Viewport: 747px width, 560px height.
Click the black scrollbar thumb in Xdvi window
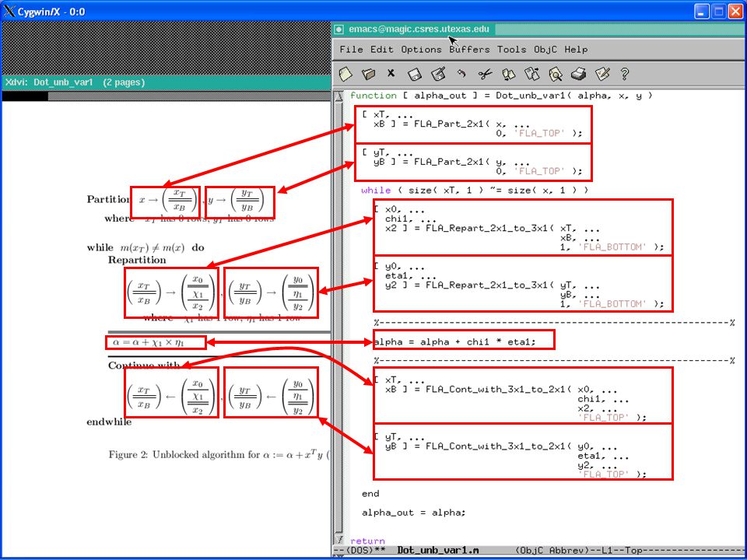coord(25,96)
